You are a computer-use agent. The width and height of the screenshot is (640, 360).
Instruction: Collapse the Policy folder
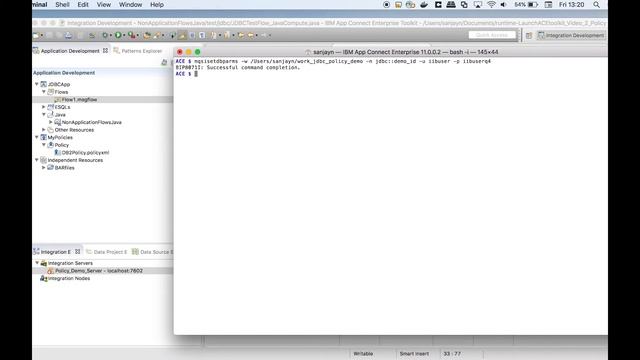pyautogui.click(x=44, y=145)
